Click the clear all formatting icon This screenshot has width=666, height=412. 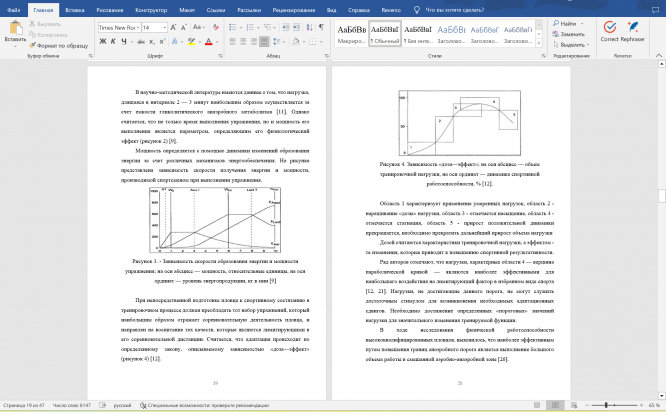216,28
